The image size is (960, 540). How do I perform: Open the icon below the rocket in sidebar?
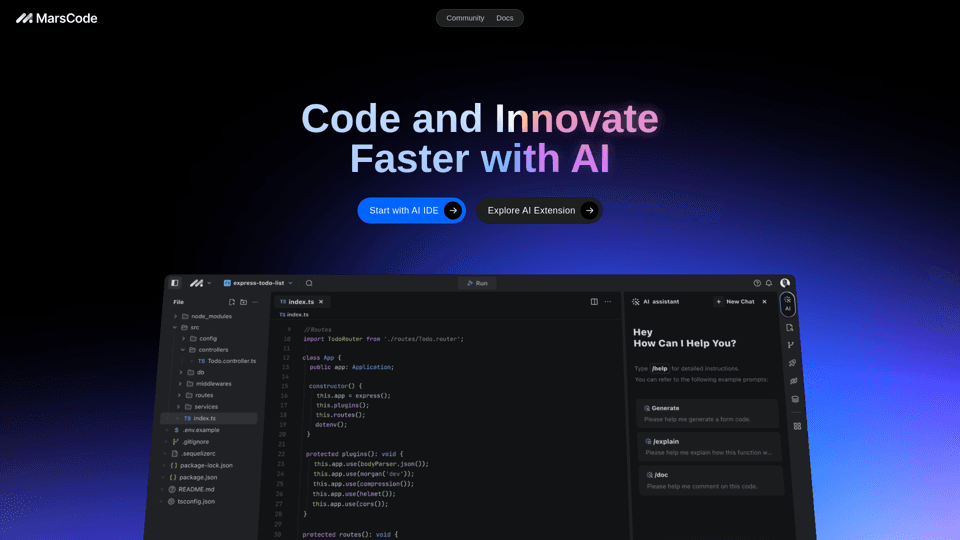(x=793, y=381)
